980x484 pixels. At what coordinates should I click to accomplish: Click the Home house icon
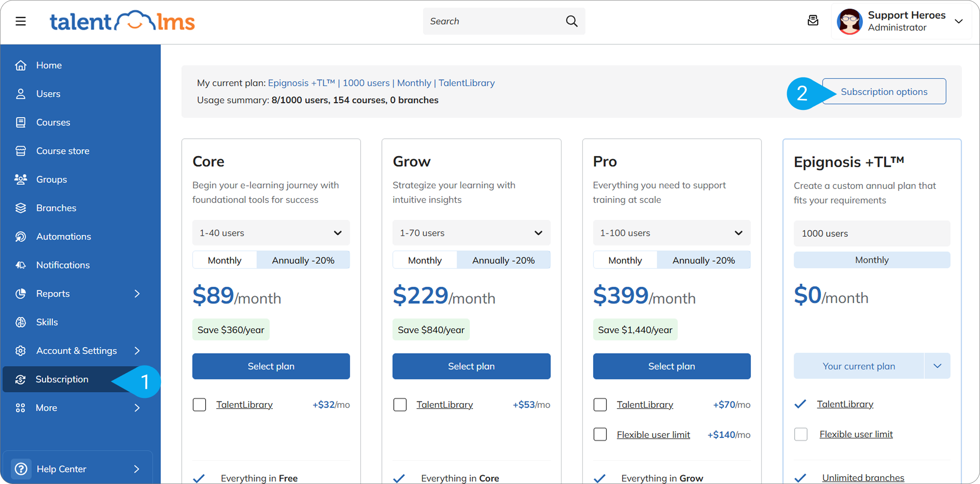(x=20, y=65)
